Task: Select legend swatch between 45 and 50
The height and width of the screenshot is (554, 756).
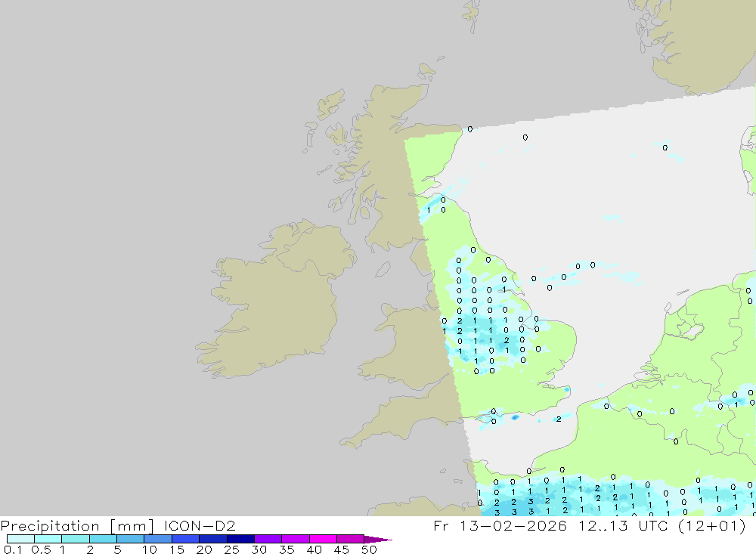Action: click(x=351, y=539)
